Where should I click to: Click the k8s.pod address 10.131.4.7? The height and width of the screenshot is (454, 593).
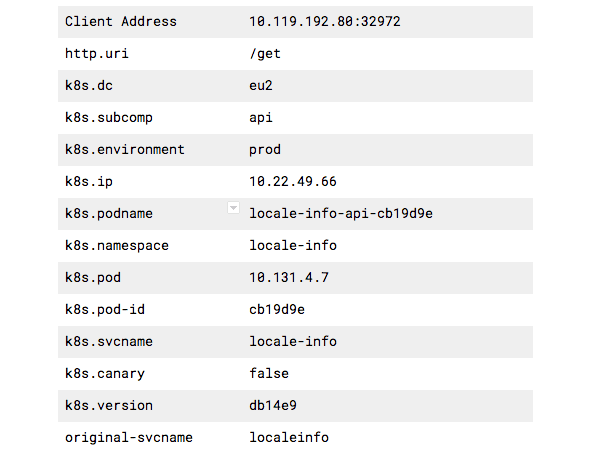(289, 278)
